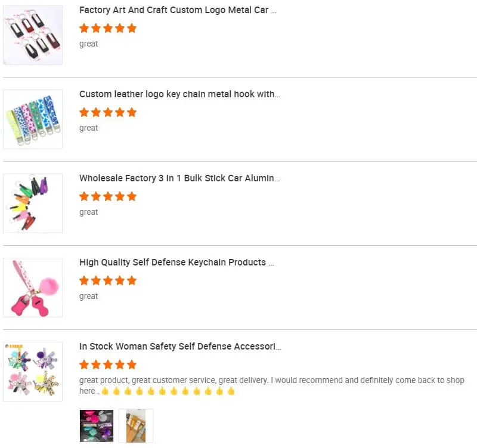477x448 pixels.
Task: Open 'In Stock Woman Safety' product link
Action: point(180,347)
